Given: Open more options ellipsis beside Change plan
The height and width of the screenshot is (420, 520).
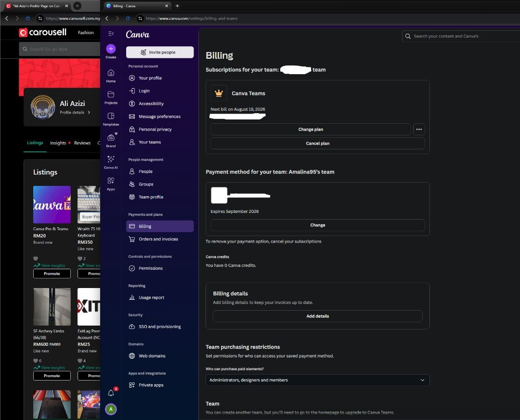Looking at the screenshot, I should (419, 130).
